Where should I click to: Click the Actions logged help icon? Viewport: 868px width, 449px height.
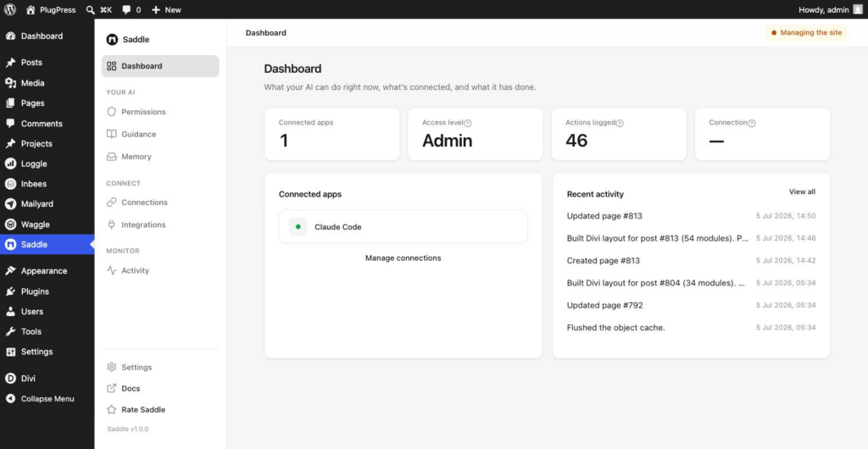pos(620,124)
